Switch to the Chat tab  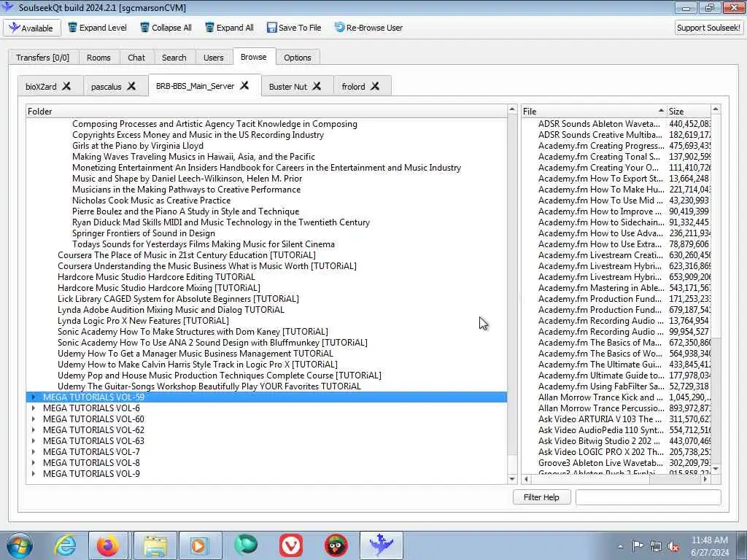coord(136,58)
